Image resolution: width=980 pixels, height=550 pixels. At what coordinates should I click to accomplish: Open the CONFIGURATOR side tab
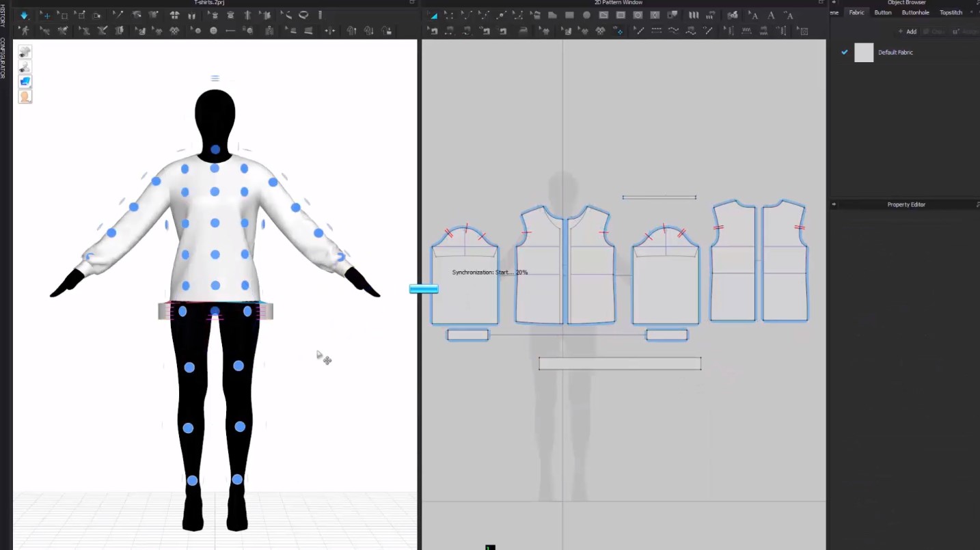[3, 58]
